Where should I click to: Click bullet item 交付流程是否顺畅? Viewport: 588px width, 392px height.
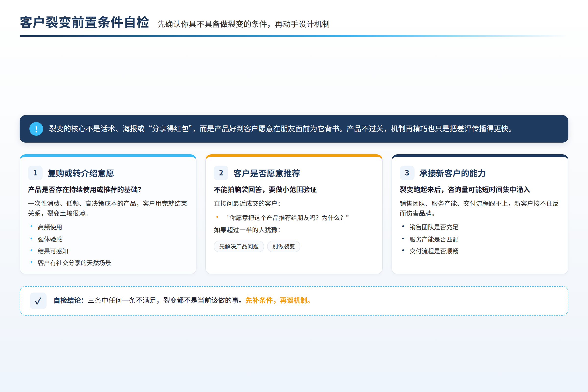tap(434, 251)
